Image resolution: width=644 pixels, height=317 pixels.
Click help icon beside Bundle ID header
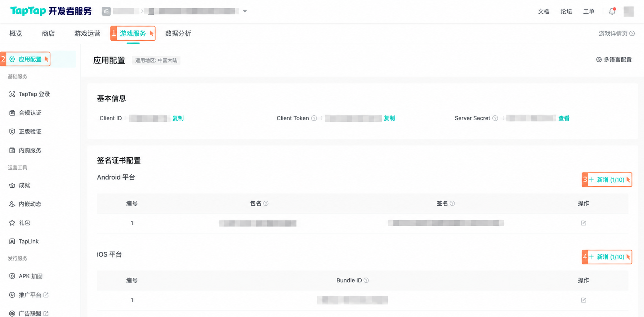point(366,280)
